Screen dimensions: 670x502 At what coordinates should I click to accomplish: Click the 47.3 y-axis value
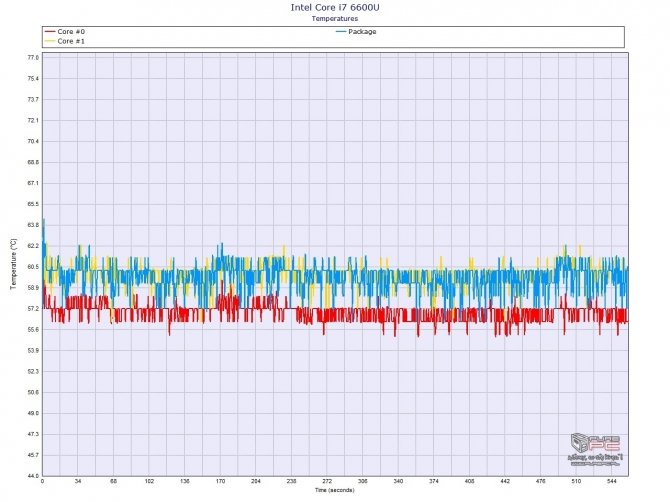33,434
